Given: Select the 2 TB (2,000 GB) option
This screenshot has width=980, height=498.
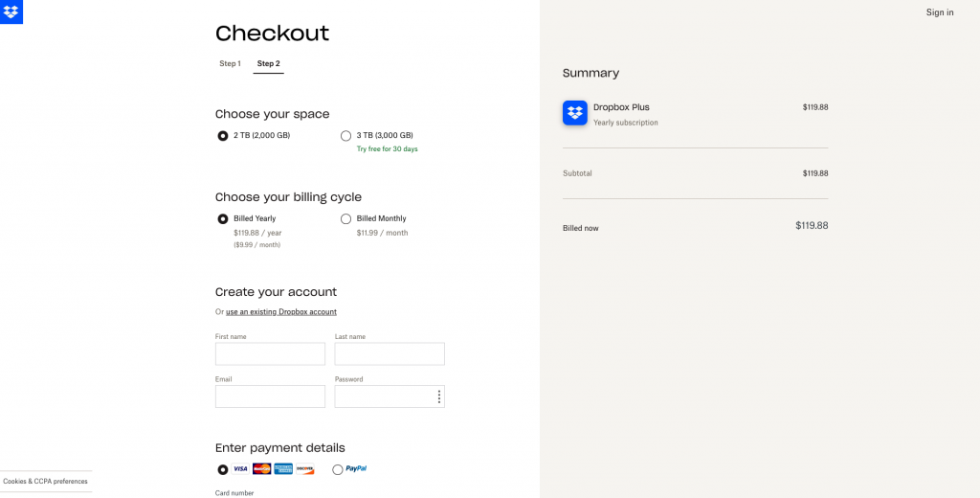Looking at the screenshot, I should click(223, 136).
